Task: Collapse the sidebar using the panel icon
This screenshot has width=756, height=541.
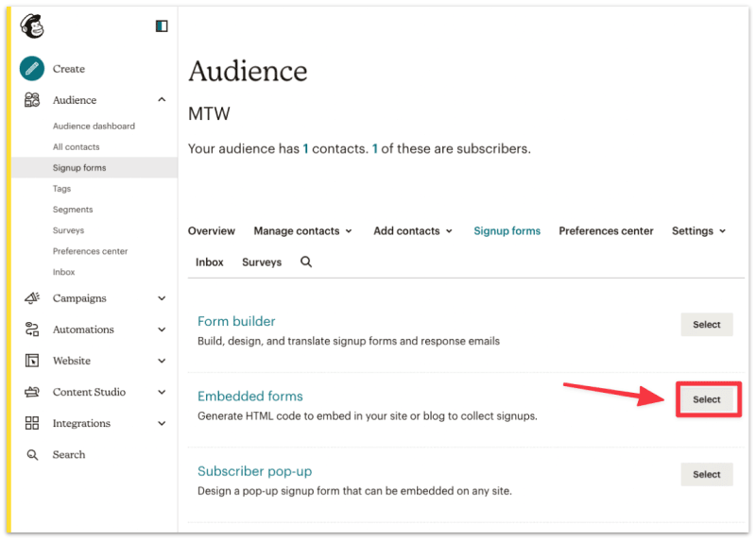Action: tap(162, 26)
